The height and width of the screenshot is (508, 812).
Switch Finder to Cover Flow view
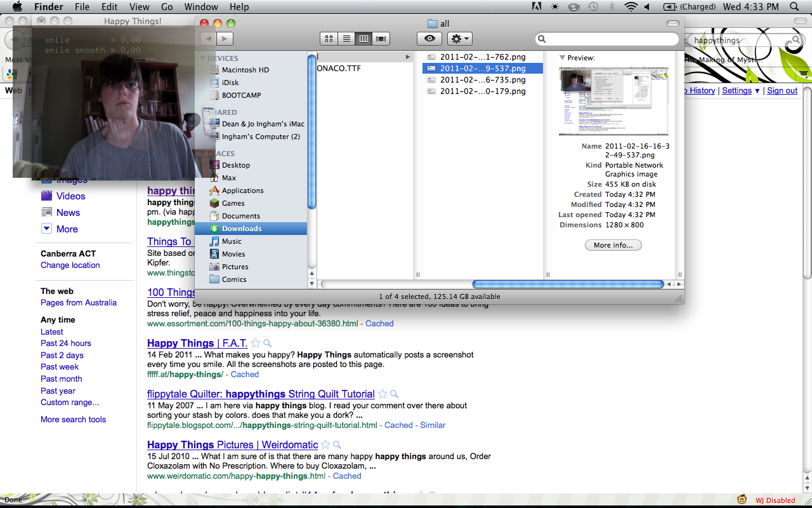pyautogui.click(x=381, y=39)
